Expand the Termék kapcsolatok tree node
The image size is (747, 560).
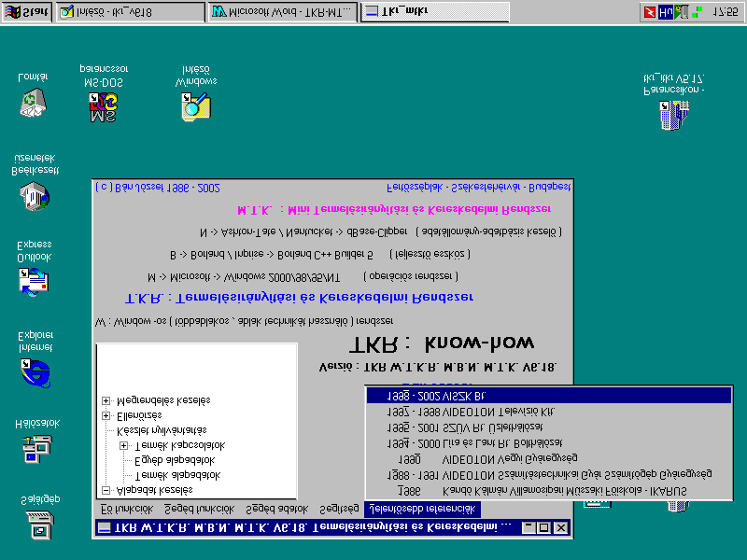pyautogui.click(x=124, y=446)
